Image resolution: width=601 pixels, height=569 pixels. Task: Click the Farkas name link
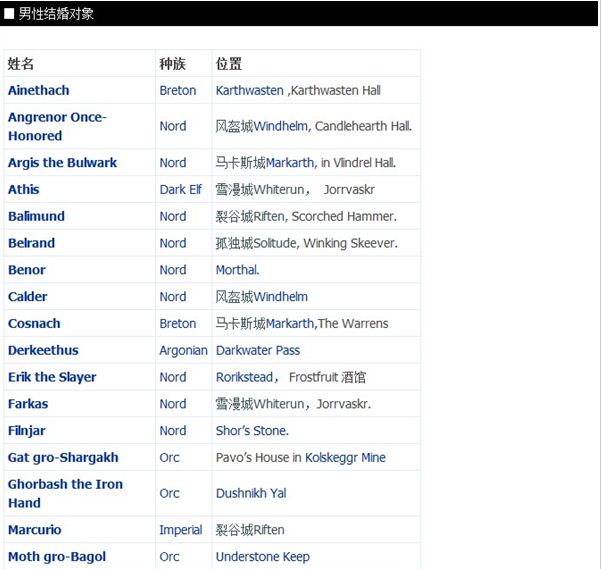tap(28, 404)
